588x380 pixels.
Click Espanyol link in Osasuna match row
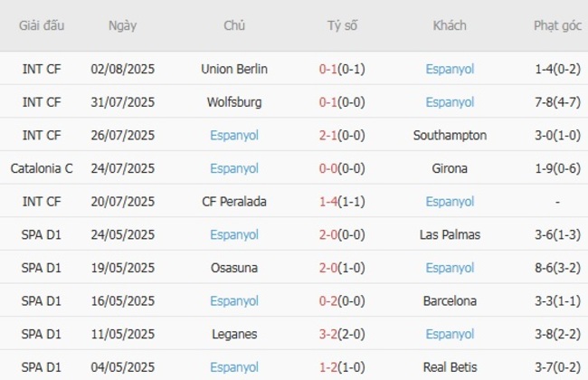click(450, 268)
